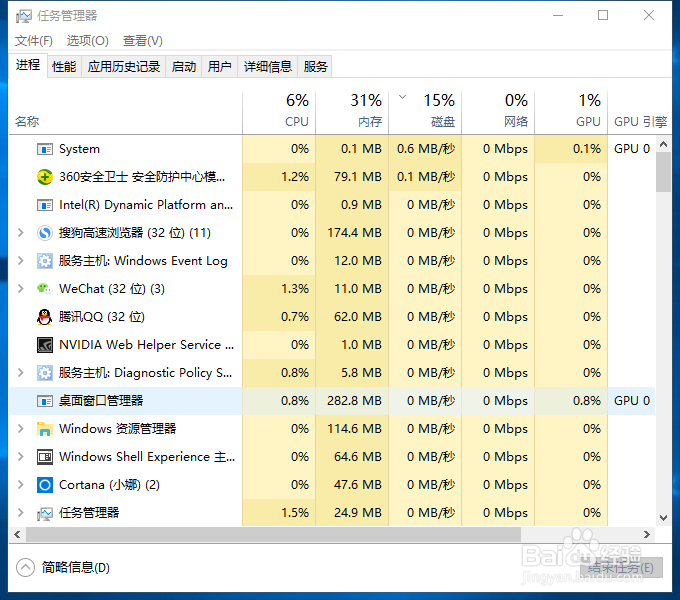
Task: Click the Windows 资源管理器 folder icon
Action: tap(45, 429)
